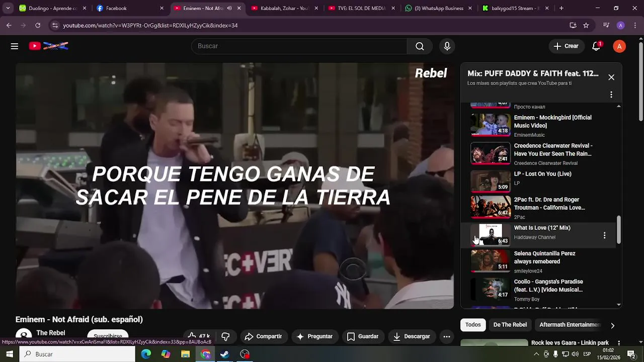Open Windows Start menu
The image size is (644, 362).
pyautogui.click(x=10, y=354)
